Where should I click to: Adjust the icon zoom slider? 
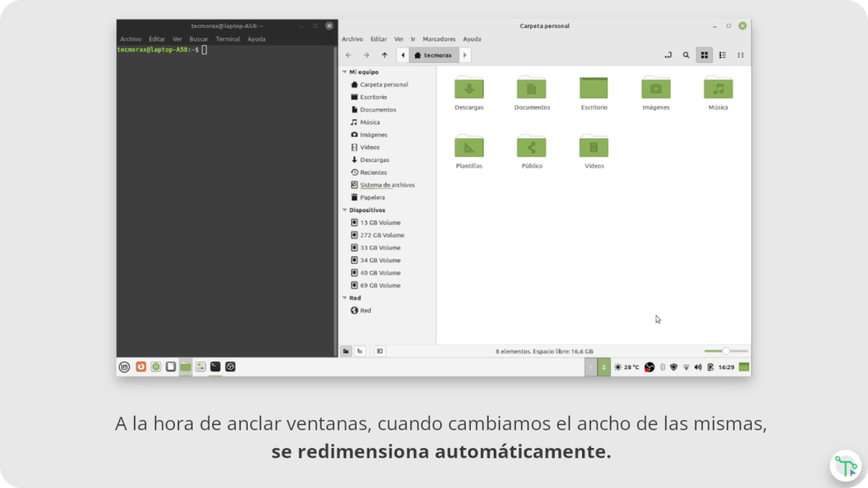pyautogui.click(x=725, y=351)
